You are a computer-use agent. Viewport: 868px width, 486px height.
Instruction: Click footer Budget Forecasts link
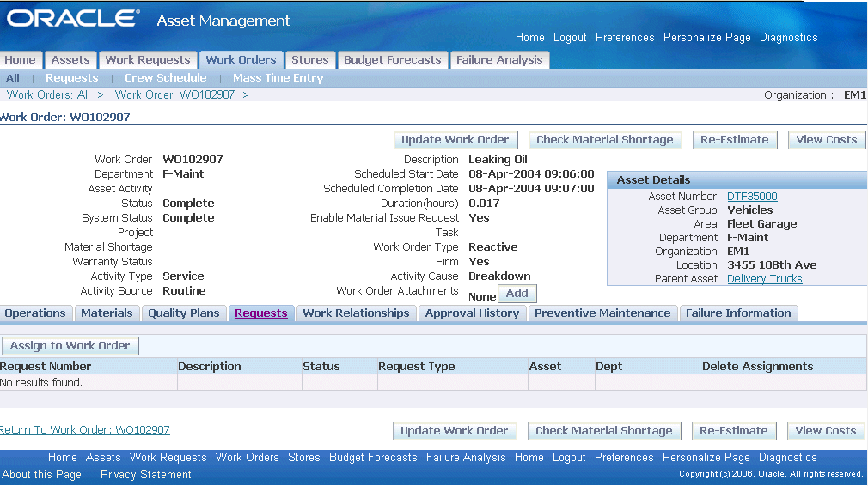373,458
